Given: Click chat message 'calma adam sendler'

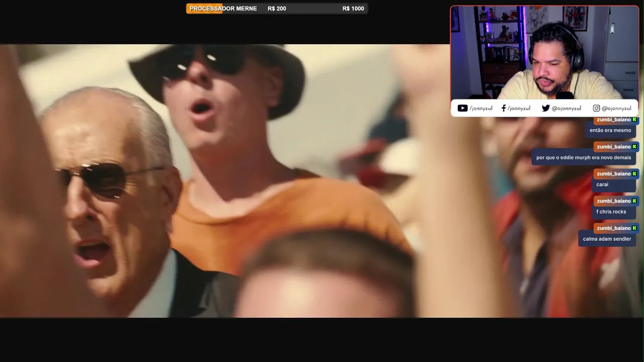Looking at the screenshot, I should pyautogui.click(x=607, y=239).
